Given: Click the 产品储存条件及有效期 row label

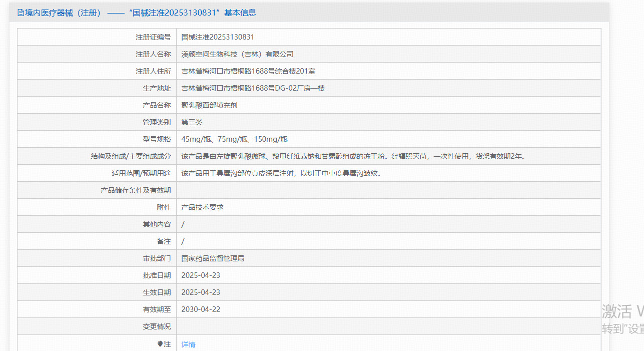Looking at the screenshot, I should click(136, 190).
